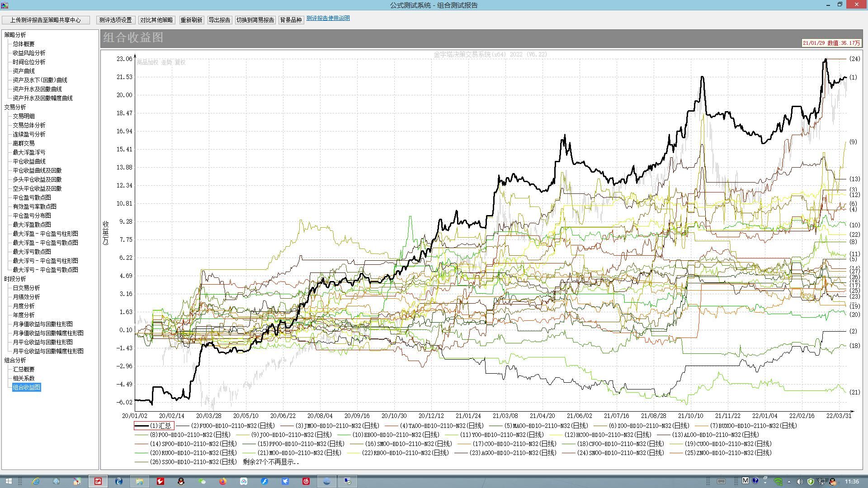
Task: Click 背景品种 button
Action: point(291,20)
